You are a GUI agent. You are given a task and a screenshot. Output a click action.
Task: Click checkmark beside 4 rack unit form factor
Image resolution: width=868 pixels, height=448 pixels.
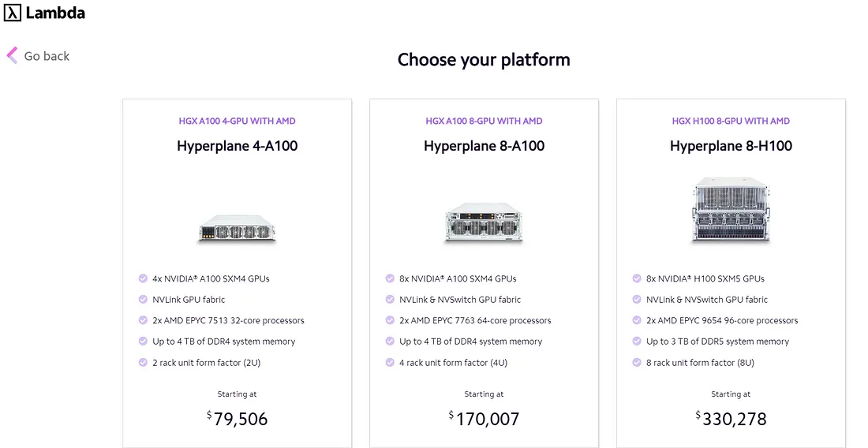390,362
